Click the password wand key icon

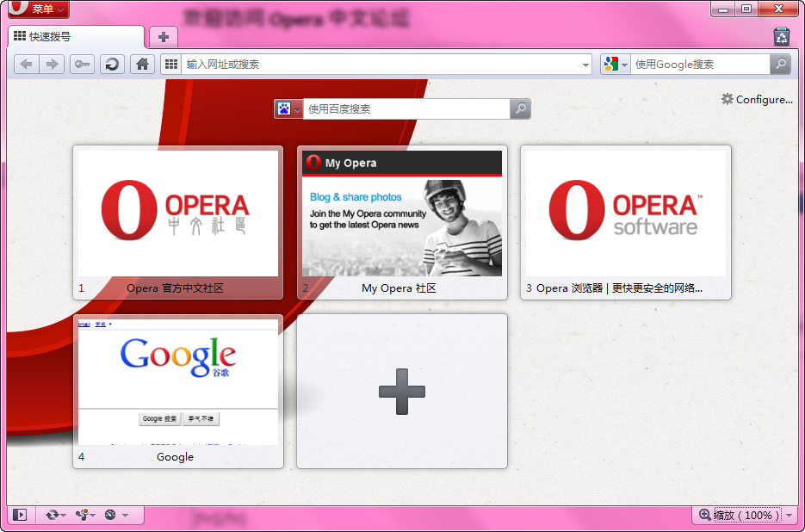82,65
